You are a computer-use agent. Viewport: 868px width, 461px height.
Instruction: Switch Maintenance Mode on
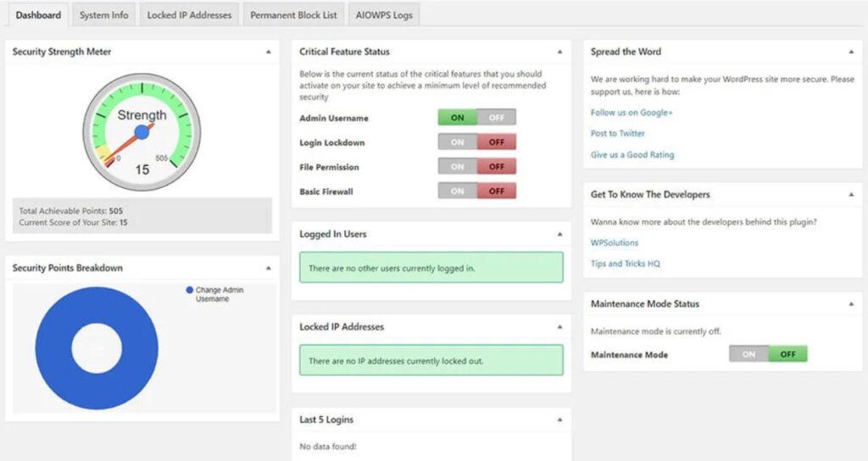click(x=748, y=354)
